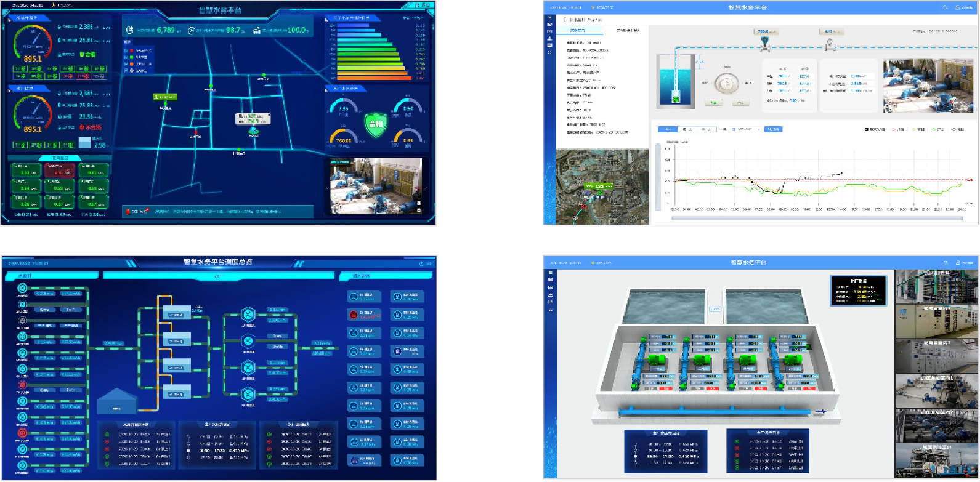Toggle the red marker legend checkbox on map
This screenshot has height=482, width=980.
tap(127, 50)
